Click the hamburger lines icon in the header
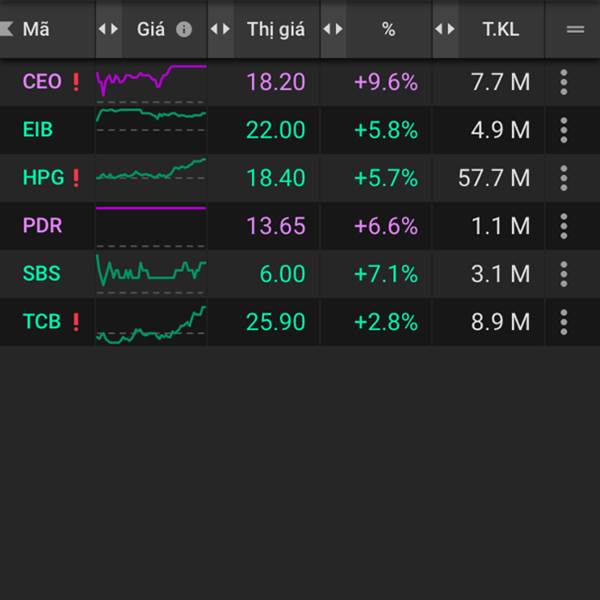The height and width of the screenshot is (600, 600). tap(575, 29)
